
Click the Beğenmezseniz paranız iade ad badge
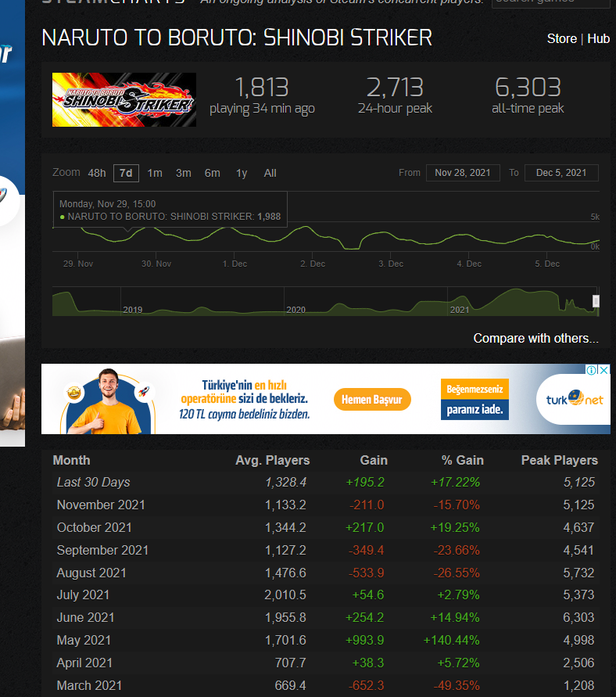(475, 399)
